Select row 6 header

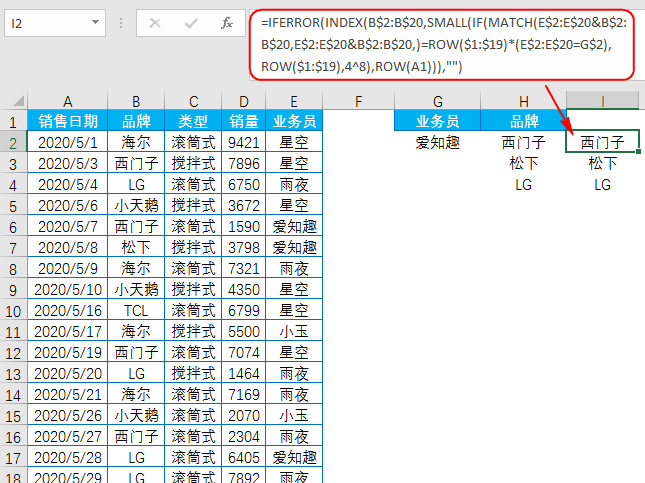click(13, 227)
